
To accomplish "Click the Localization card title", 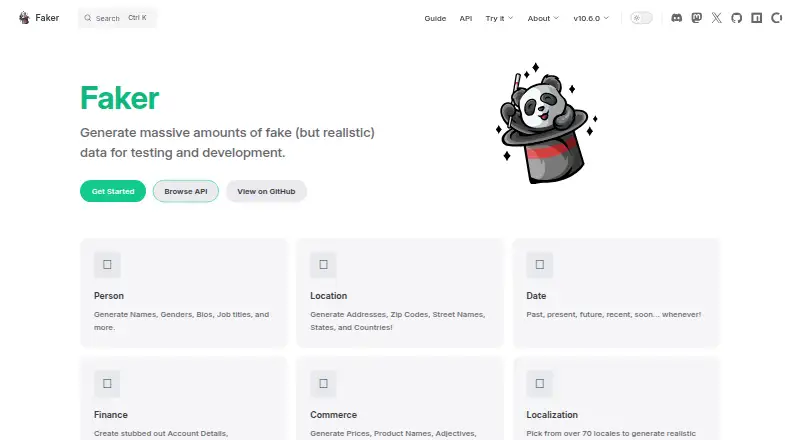I will click(x=552, y=414).
